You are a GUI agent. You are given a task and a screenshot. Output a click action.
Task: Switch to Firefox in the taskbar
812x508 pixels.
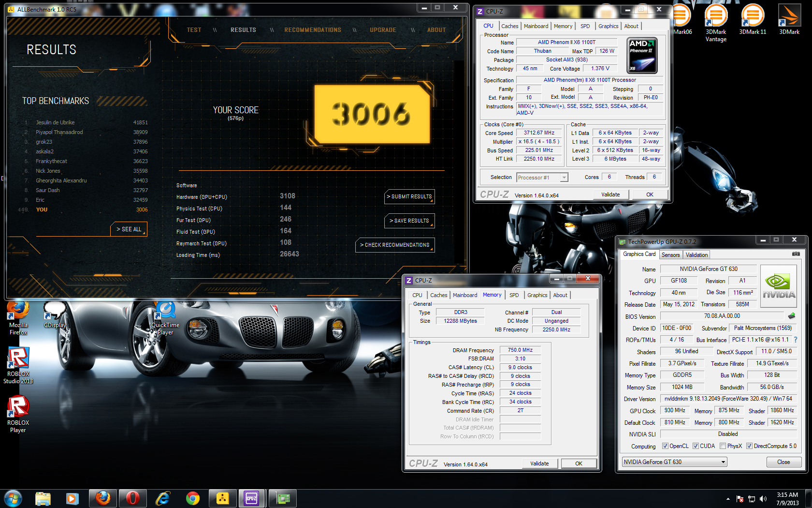pyautogui.click(x=103, y=498)
